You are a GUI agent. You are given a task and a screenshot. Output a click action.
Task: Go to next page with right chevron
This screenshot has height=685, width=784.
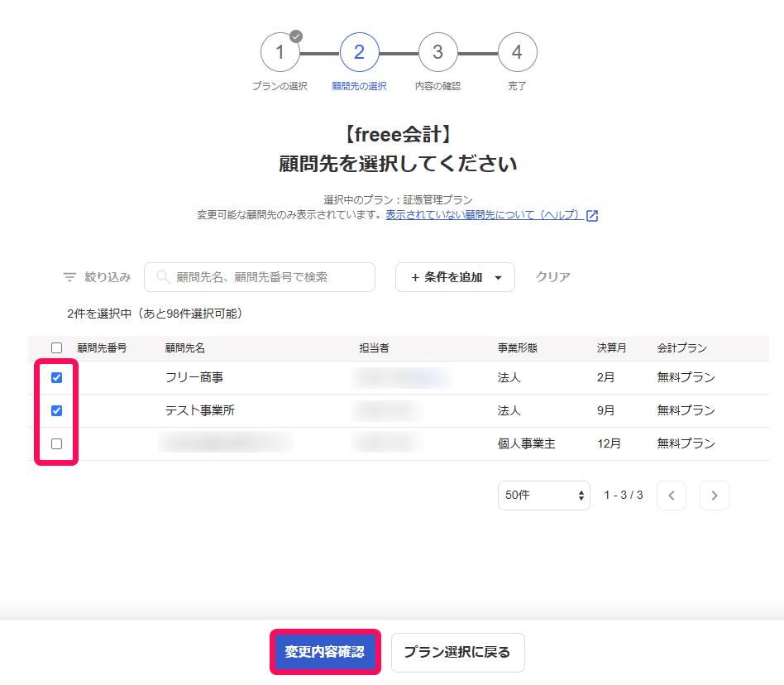pyautogui.click(x=714, y=496)
